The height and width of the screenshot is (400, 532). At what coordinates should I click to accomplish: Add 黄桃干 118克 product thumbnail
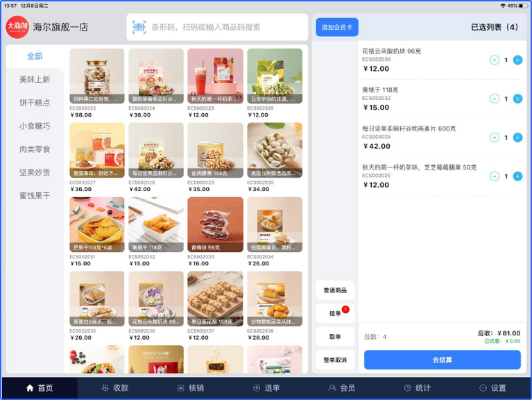click(x=156, y=224)
